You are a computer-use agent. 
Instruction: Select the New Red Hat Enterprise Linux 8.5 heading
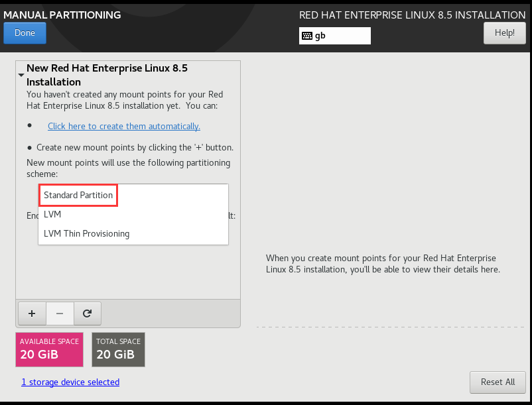(106, 74)
